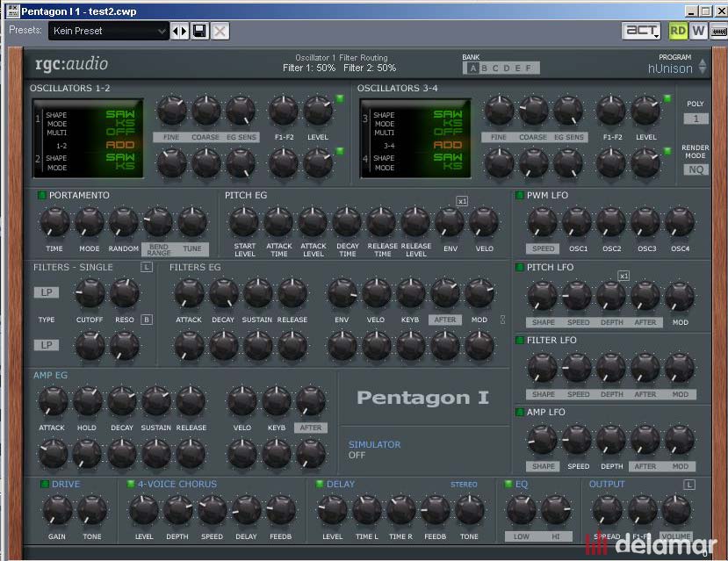Click the Output VOLUME knob
This screenshot has width=728, height=561.
(x=676, y=509)
